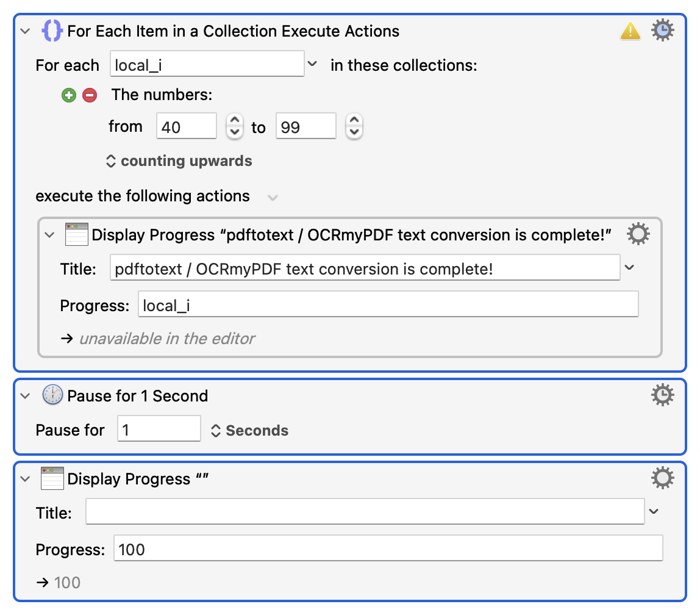Collapse the For Each Item action
The width and height of the screenshot is (700, 615).
(x=25, y=31)
